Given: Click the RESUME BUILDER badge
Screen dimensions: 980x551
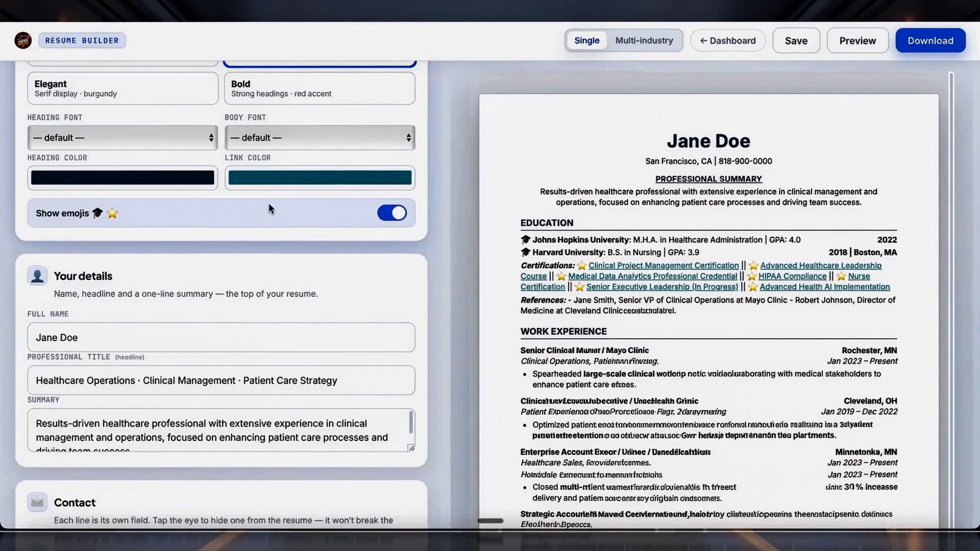Looking at the screenshot, I should click(x=82, y=40).
